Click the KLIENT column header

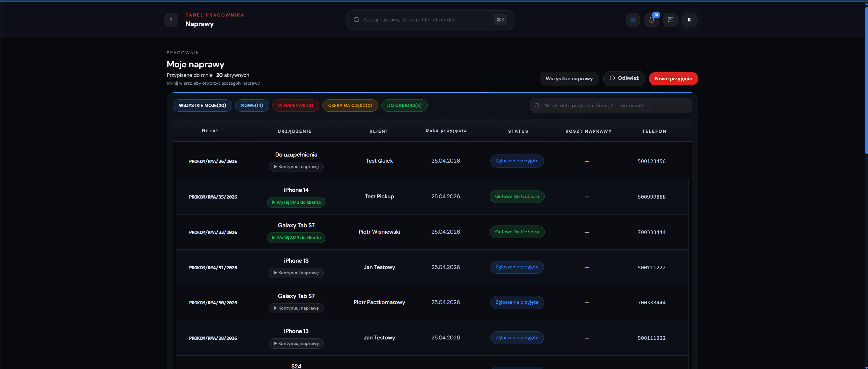(x=379, y=131)
